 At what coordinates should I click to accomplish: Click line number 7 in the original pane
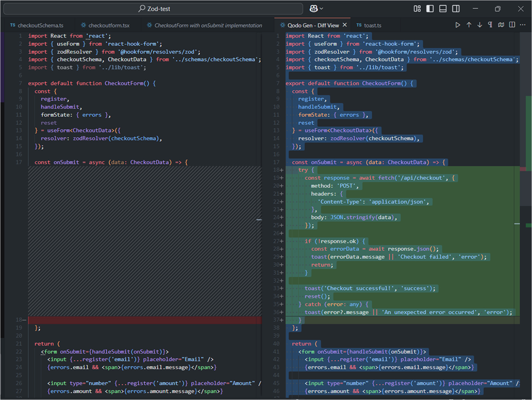pos(20,83)
